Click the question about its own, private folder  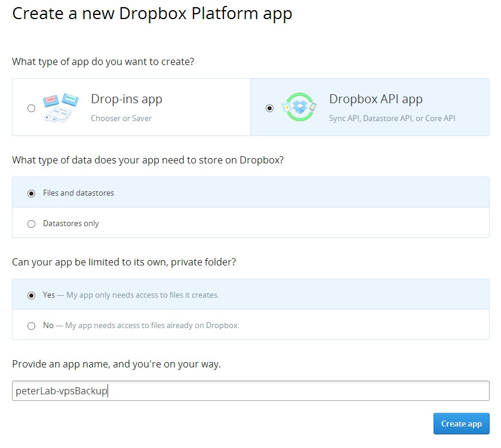point(124,262)
